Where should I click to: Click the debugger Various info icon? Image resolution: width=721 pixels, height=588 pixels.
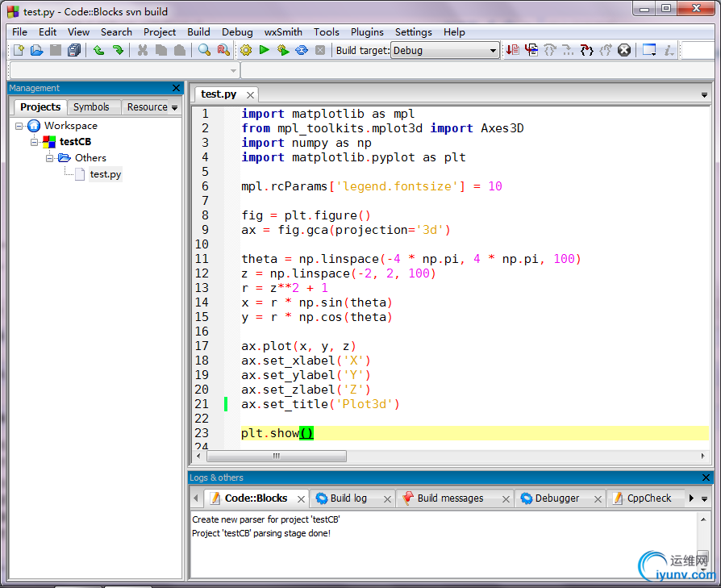[x=669, y=50]
